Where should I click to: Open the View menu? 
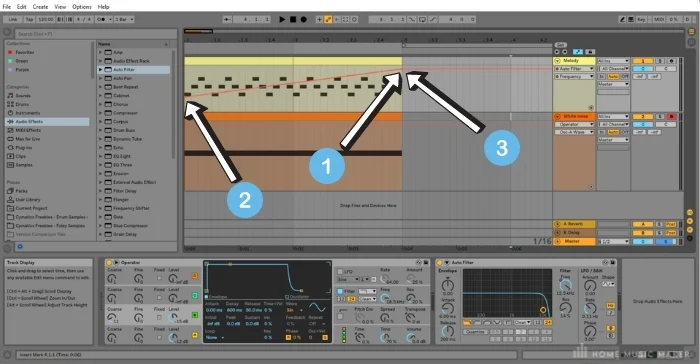pyautogui.click(x=60, y=7)
